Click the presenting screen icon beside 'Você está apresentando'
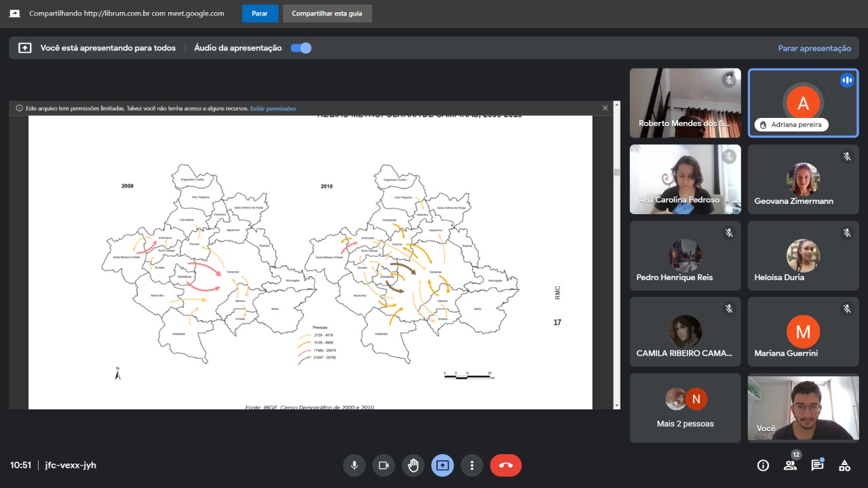Screen dimensions: 868x488 point(25,48)
